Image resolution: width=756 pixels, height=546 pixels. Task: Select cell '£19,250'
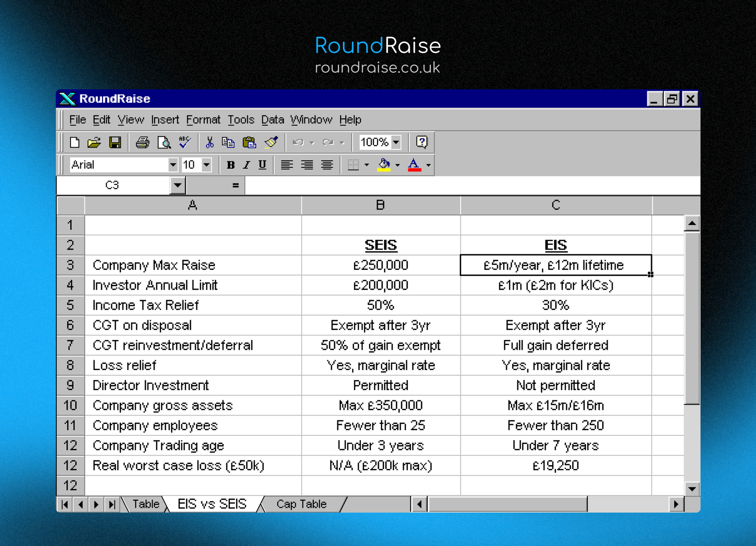(556, 466)
